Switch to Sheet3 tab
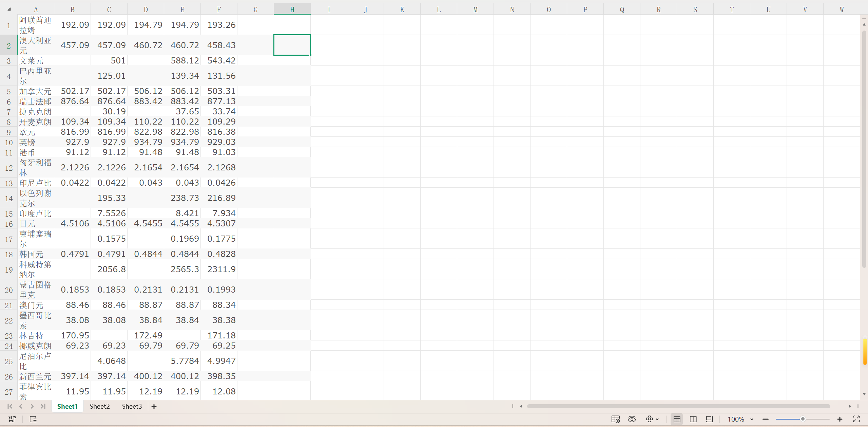The width and height of the screenshot is (868, 427). (x=132, y=406)
